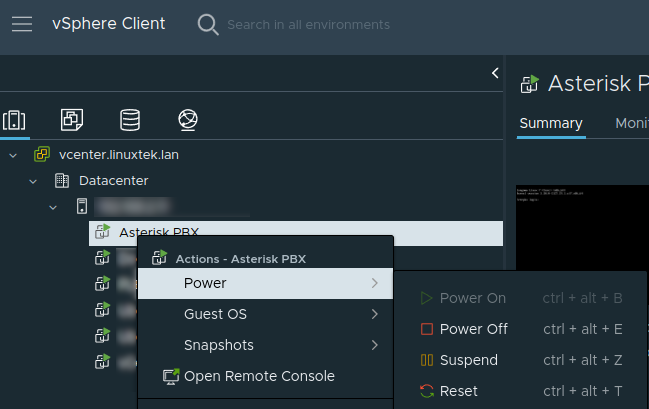Click the search magnifier icon

tap(208, 24)
